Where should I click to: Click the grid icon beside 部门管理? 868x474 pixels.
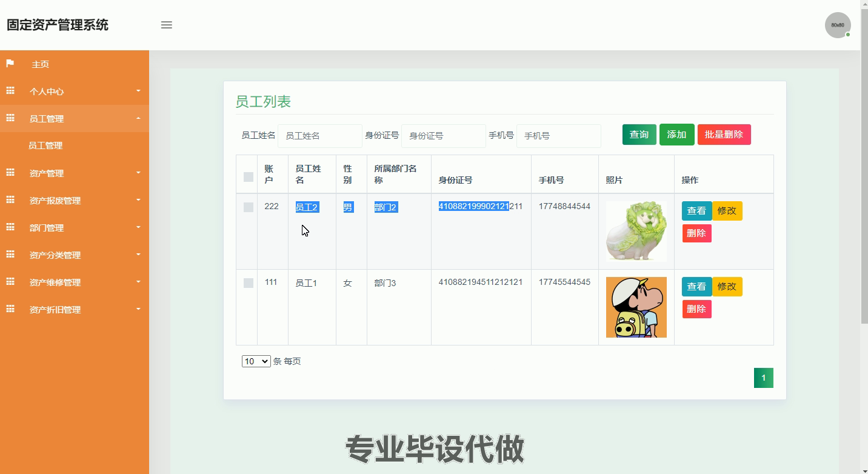click(10, 227)
